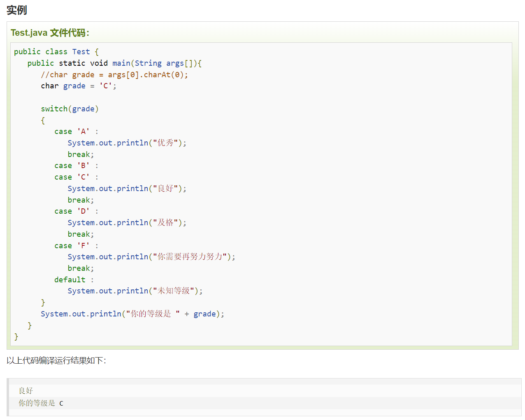
Task: Click the "Test.java 文件代码:" title
Action: [50, 33]
